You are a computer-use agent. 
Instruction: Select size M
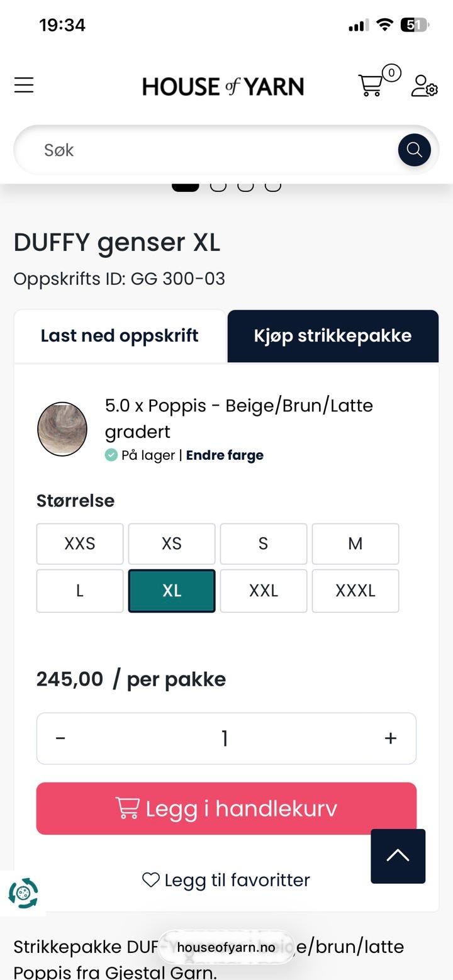coord(355,543)
